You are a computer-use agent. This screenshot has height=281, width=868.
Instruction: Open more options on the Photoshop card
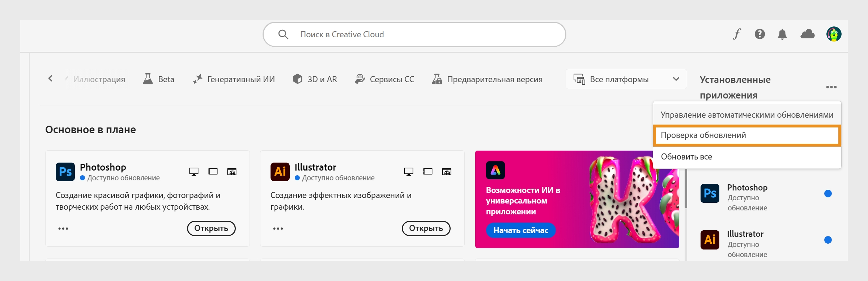coord(63,228)
